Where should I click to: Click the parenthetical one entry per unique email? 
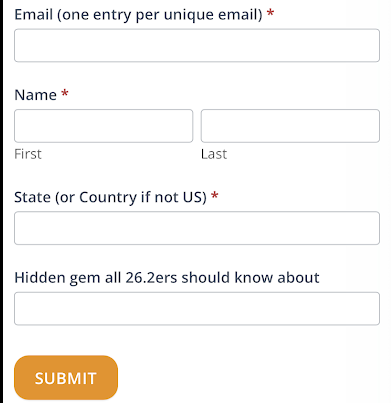[160, 15]
